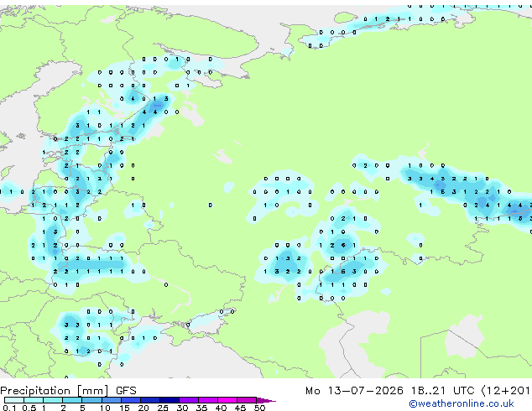Click the '0.1' legend scale value
532x411 pixels.
(9, 408)
